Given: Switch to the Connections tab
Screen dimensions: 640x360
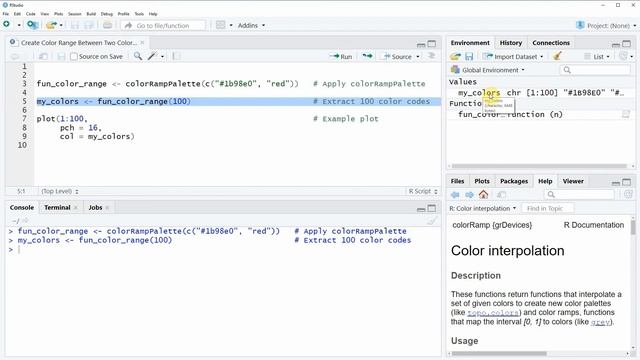Looking at the screenshot, I should pyautogui.click(x=551, y=42).
